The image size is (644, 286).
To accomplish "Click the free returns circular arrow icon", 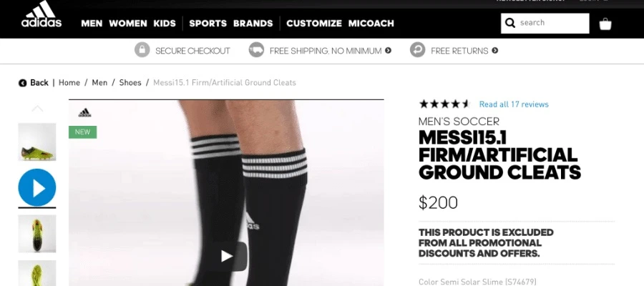I will point(417,50).
